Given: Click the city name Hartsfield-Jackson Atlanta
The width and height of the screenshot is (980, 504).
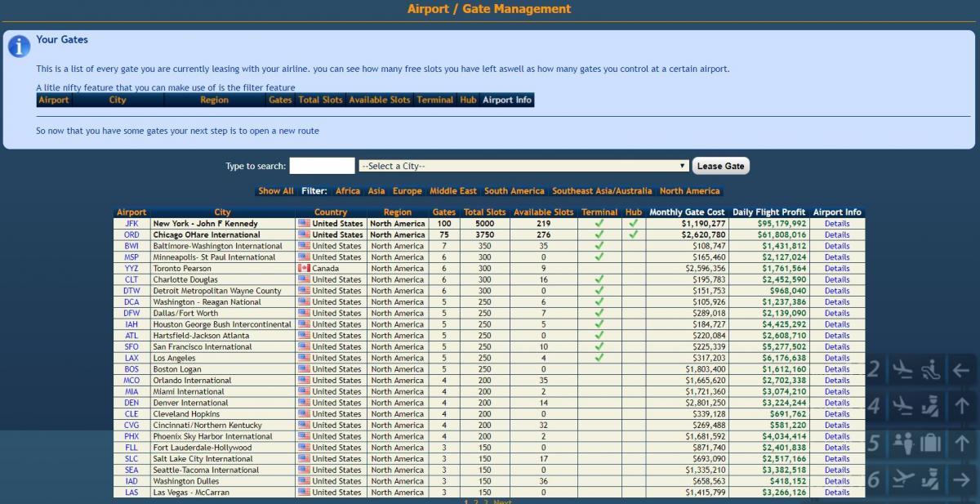Looking at the screenshot, I should pos(202,336).
